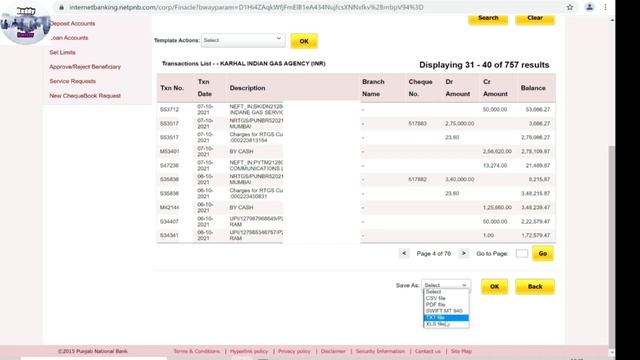This screenshot has height=360, width=640.
Task: Click balance 53,086.27 cell
Action: pos(538,109)
